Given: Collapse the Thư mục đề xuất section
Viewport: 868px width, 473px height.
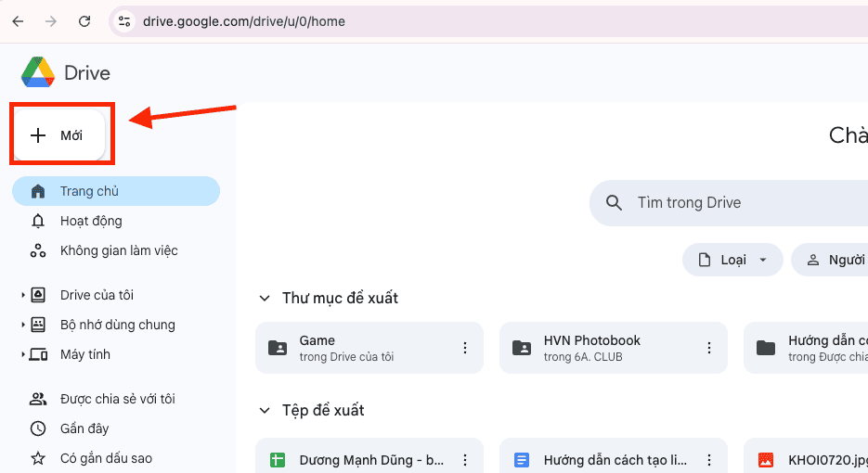Looking at the screenshot, I should point(265,299).
